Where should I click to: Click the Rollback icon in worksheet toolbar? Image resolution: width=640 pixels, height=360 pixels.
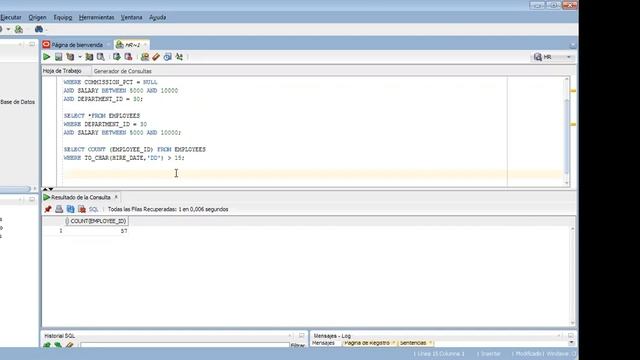128,57
